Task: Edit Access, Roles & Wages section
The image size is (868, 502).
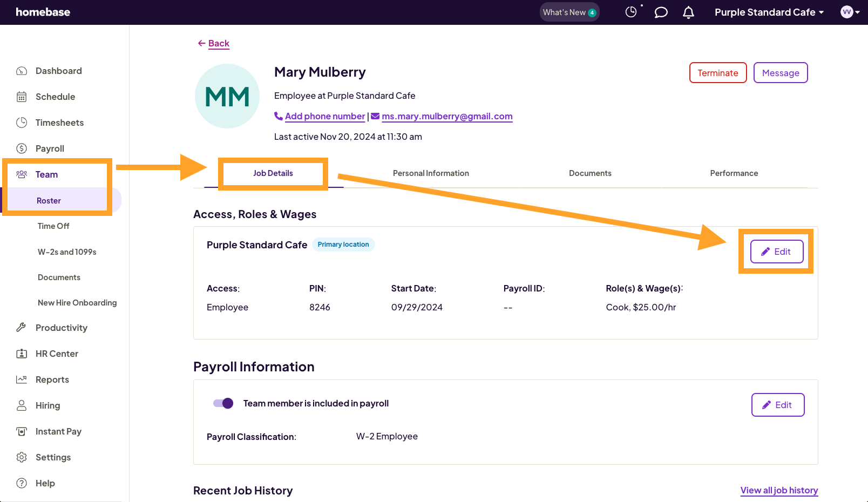Action: pos(777,252)
